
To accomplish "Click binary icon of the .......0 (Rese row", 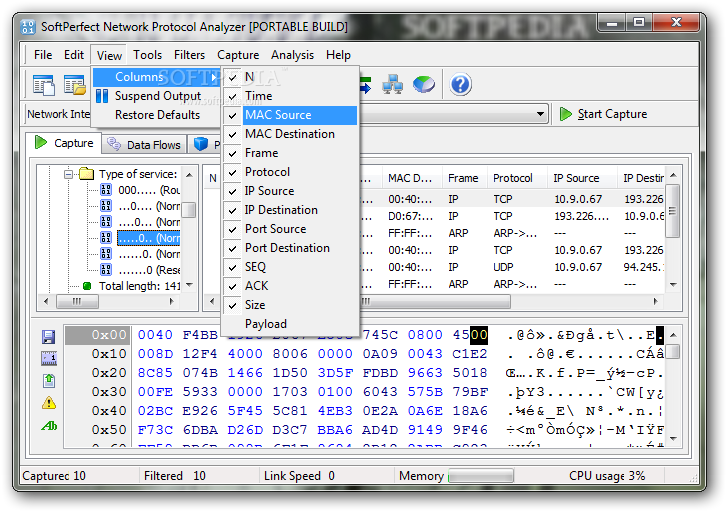I will pos(106,269).
